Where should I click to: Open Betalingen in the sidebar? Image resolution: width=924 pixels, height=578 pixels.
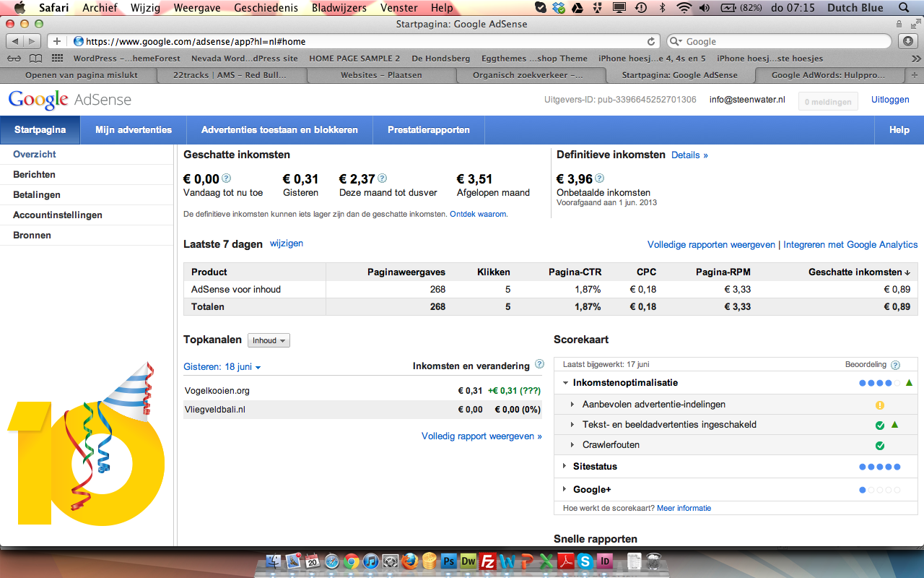(x=37, y=194)
